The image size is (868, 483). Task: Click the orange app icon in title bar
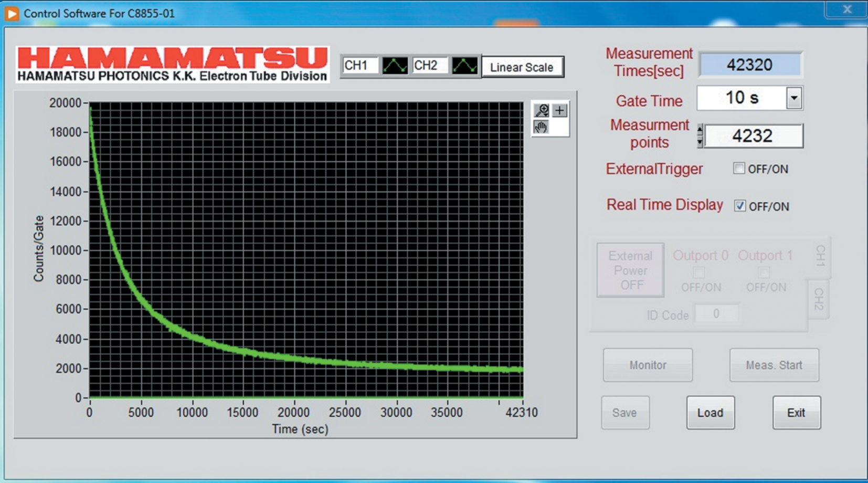tap(11, 14)
